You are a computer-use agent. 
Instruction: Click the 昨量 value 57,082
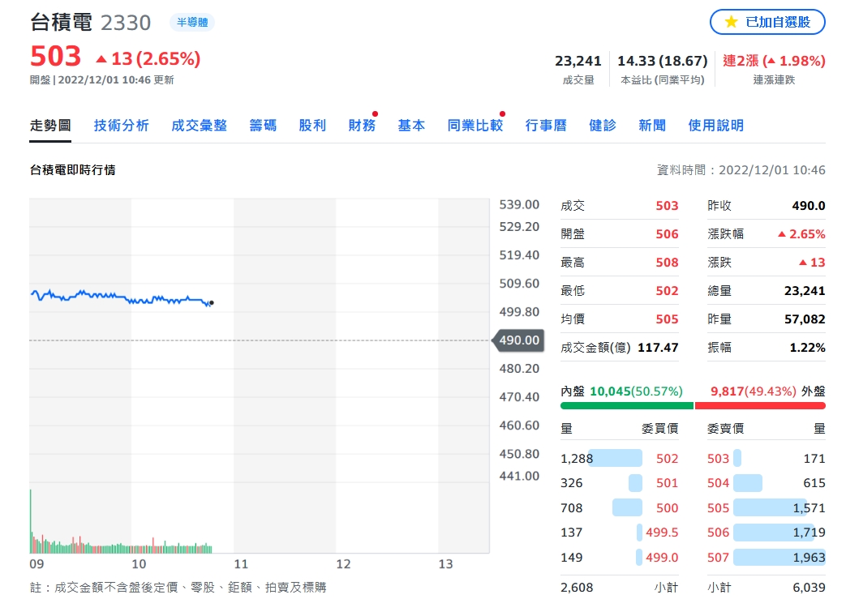point(805,319)
